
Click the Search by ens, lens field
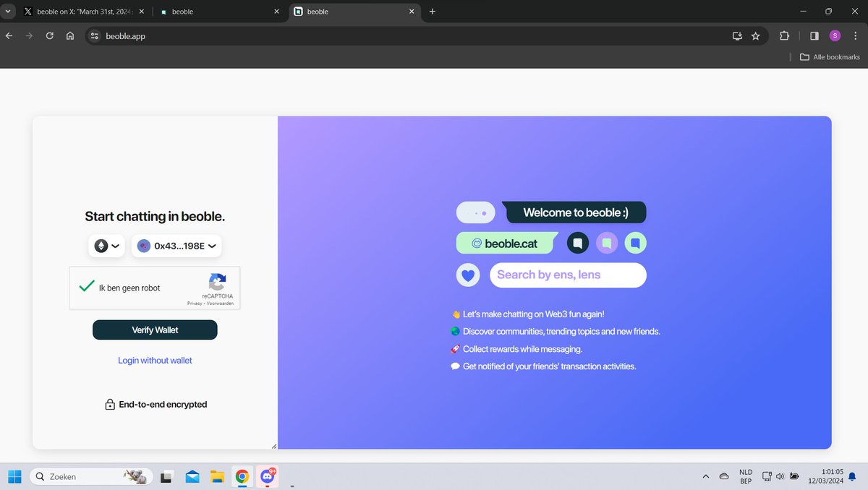(x=568, y=275)
